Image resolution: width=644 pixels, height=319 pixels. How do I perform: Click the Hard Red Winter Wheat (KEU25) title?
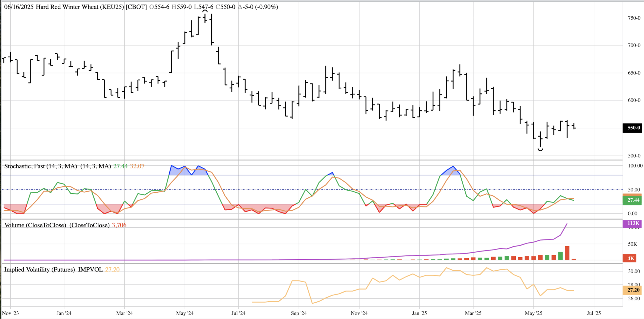80,7
